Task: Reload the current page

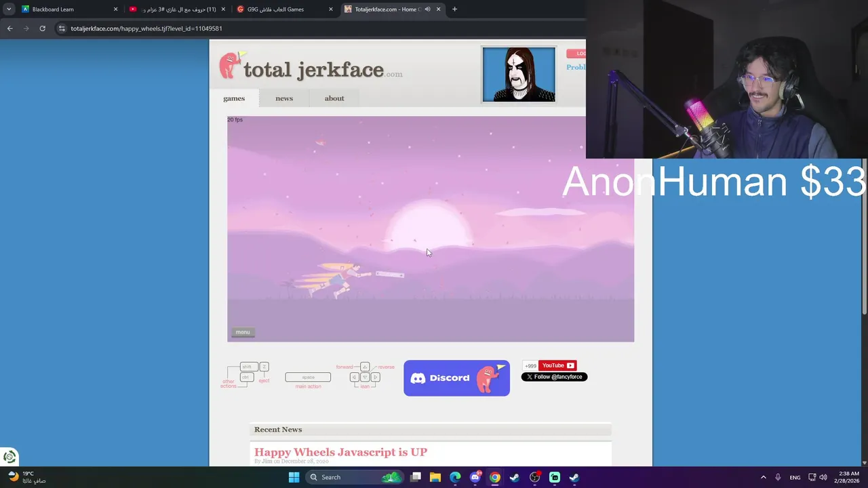Action: (x=42, y=28)
